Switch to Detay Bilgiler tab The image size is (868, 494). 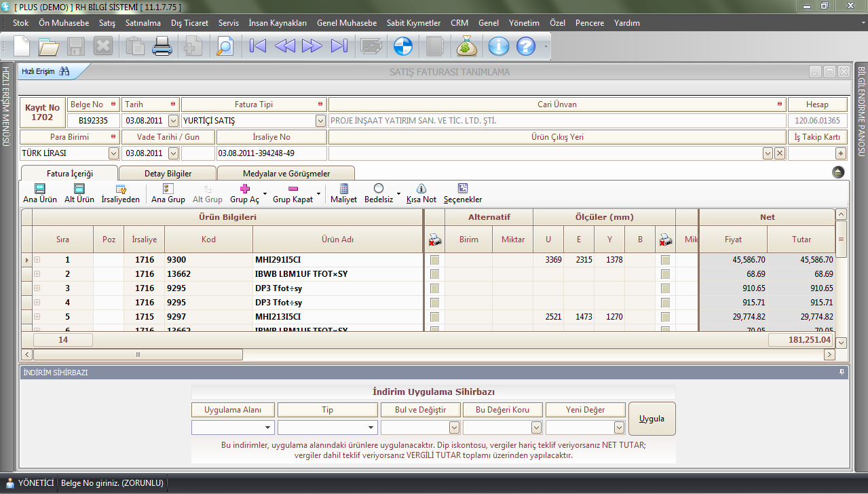click(168, 174)
